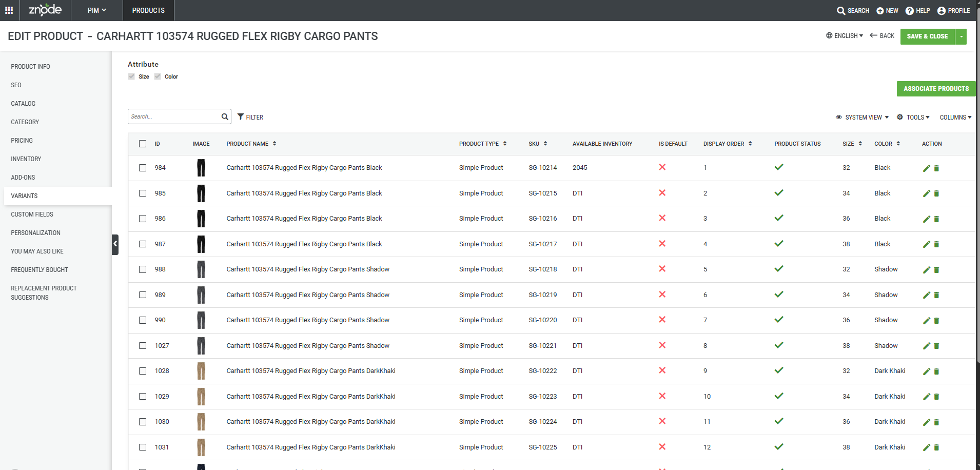Click the Back arrow
Image resolution: width=980 pixels, height=470 pixels.
coord(882,36)
